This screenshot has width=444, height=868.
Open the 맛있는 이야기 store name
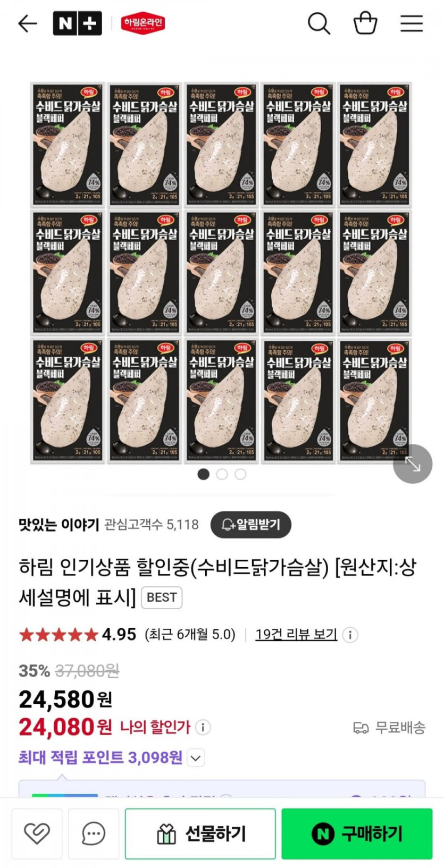coord(59,525)
